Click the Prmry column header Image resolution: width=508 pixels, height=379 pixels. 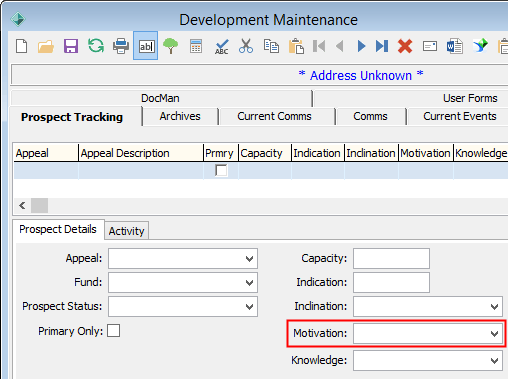pos(221,153)
